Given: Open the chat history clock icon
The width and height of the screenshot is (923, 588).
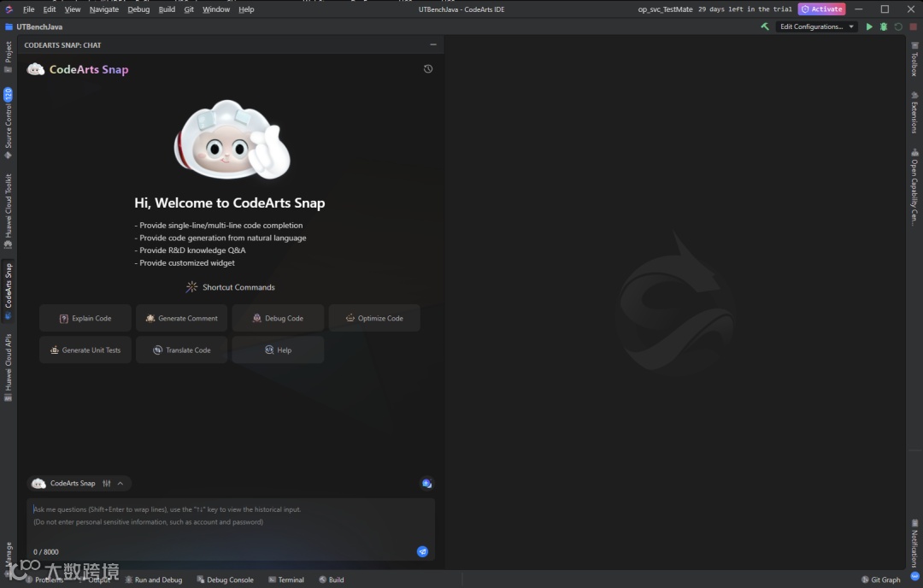Looking at the screenshot, I should tap(428, 69).
